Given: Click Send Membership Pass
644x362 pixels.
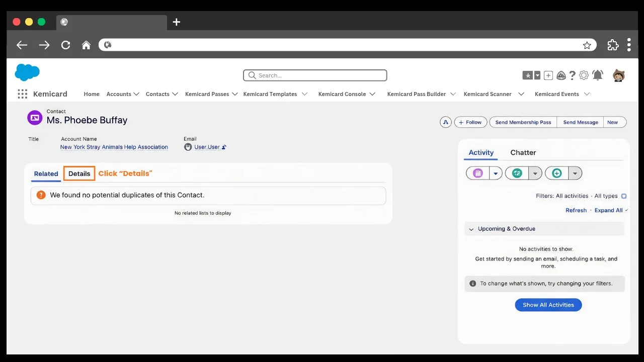Looking at the screenshot, I should 523,122.
